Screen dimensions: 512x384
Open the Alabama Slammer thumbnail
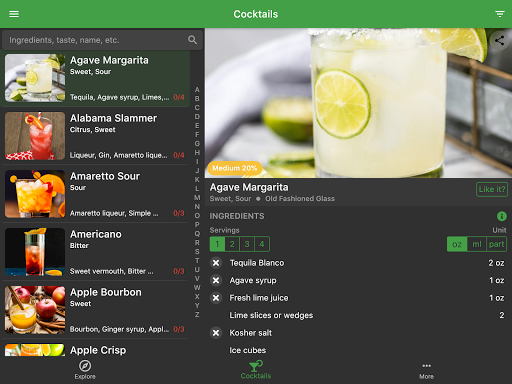point(35,136)
